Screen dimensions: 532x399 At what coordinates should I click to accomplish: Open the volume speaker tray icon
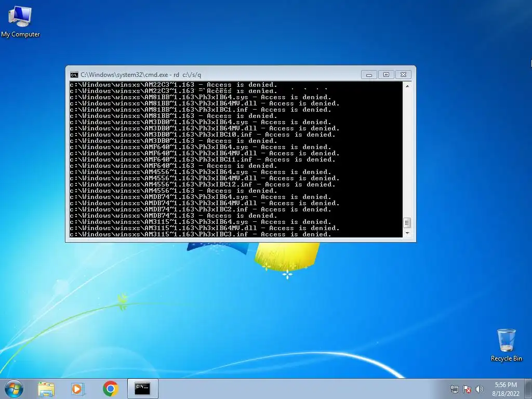point(479,389)
